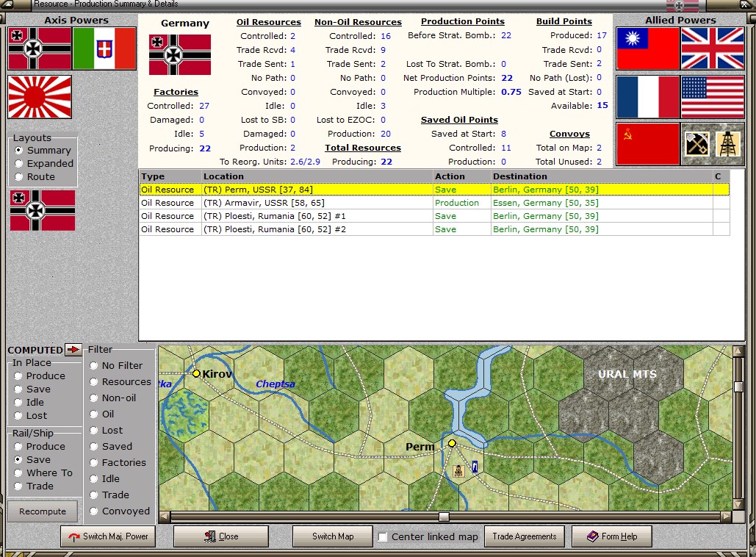Select Rail/Ship Trade option

tap(34, 486)
